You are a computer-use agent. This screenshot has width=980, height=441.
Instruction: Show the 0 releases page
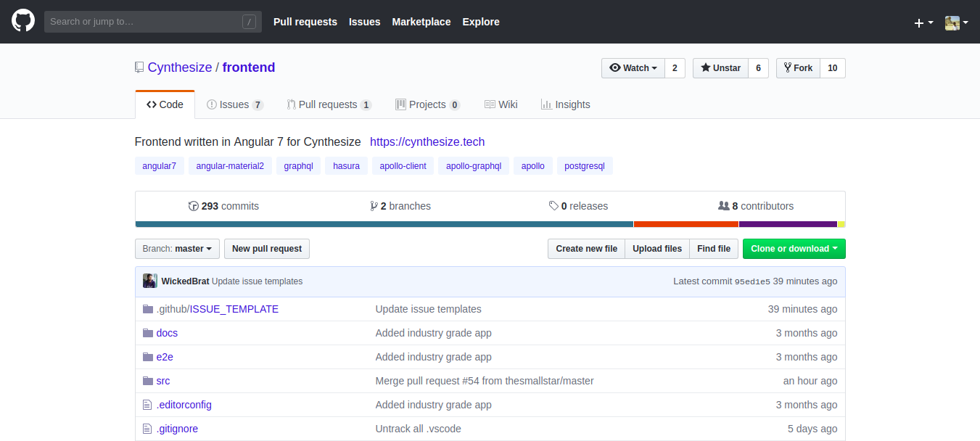578,206
